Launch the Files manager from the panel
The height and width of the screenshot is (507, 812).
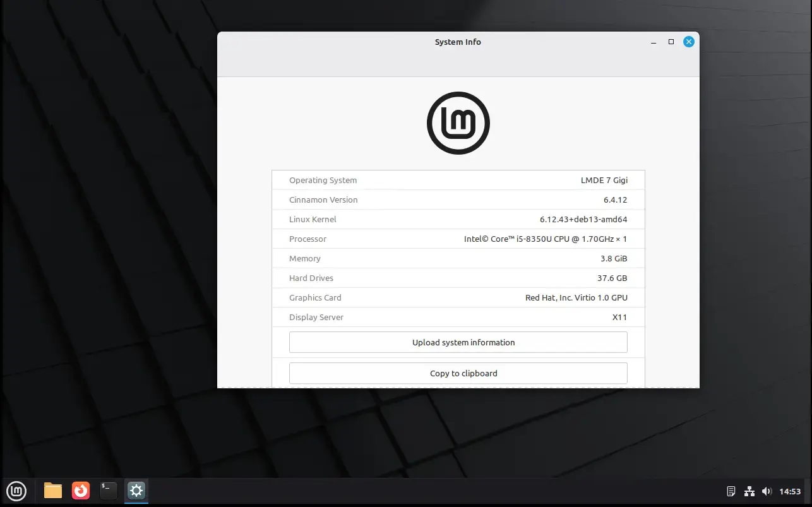pyautogui.click(x=53, y=491)
